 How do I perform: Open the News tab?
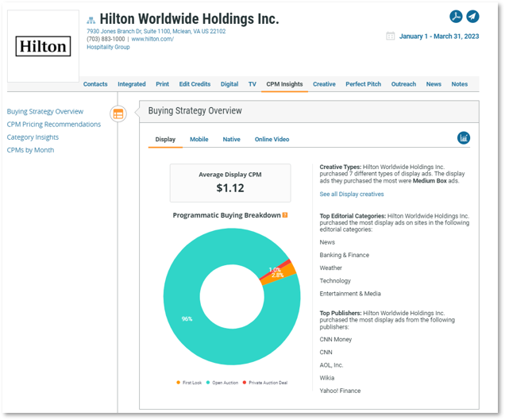434,84
